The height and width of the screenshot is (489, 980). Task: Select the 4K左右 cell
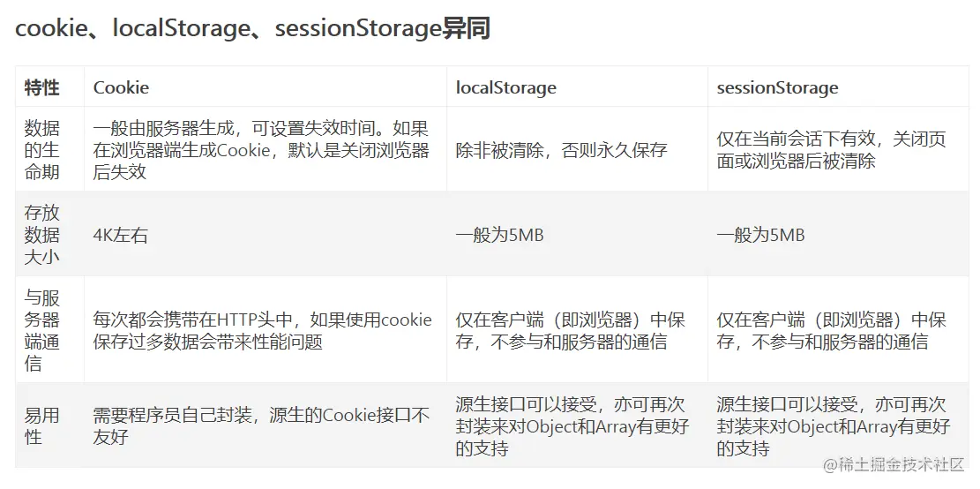pyautogui.click(x=121, y=236)
